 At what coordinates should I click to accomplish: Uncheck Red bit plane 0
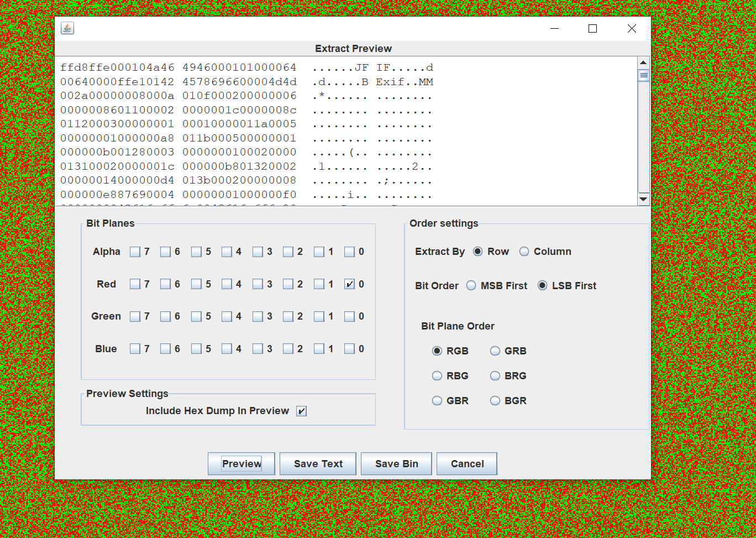coord(349,284)
